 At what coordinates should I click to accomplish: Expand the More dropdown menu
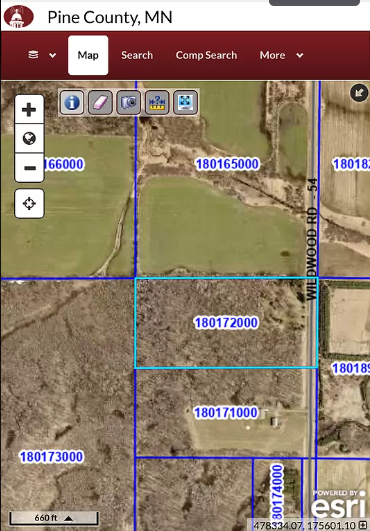point(281,55)
